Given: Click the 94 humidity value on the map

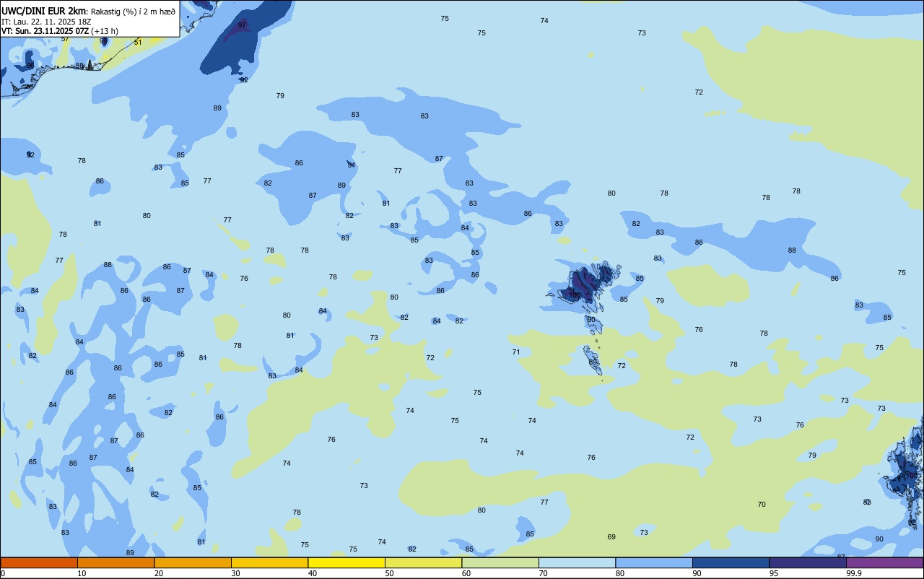Looking at the screenshot, I should click(x=352, y=165).
